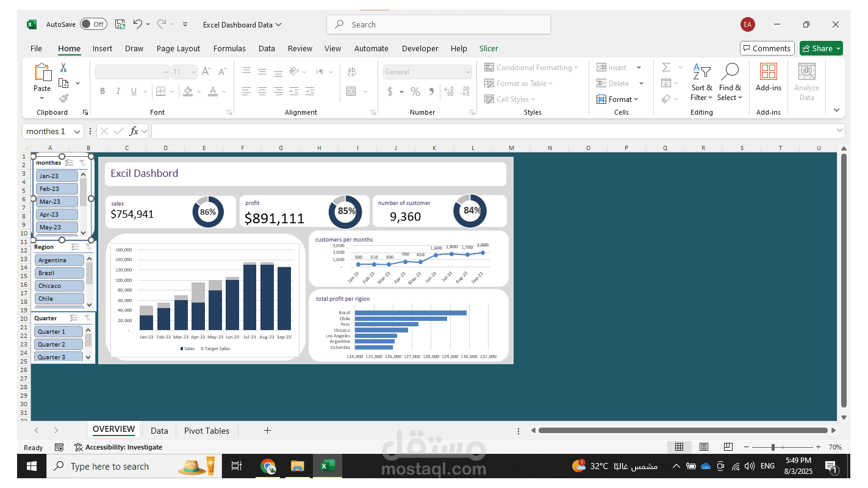Click Accessibility: Investigate in status bar

coord(118,447)
